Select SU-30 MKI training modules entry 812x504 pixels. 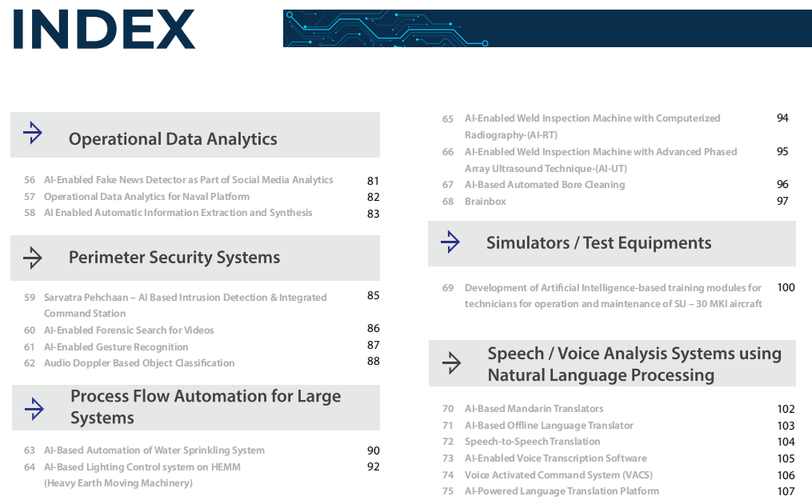(x=613, y=295)
